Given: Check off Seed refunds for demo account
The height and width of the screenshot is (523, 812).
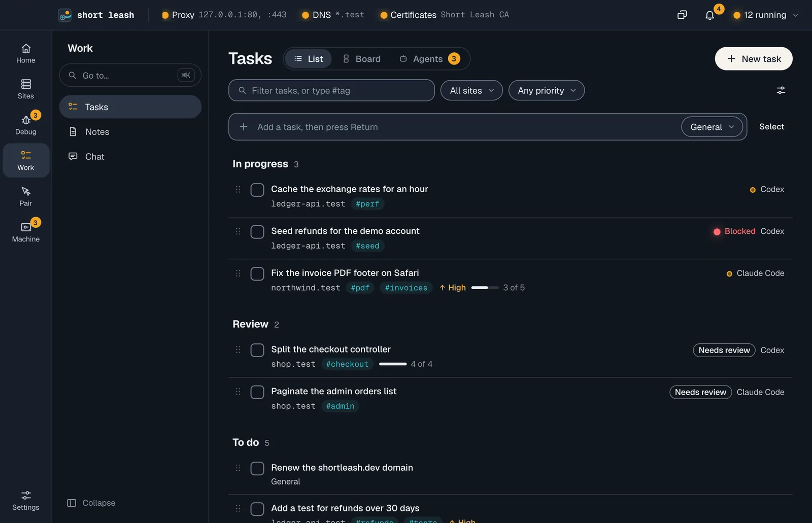Looking at the screenshot, I should [x=257, y=232].
